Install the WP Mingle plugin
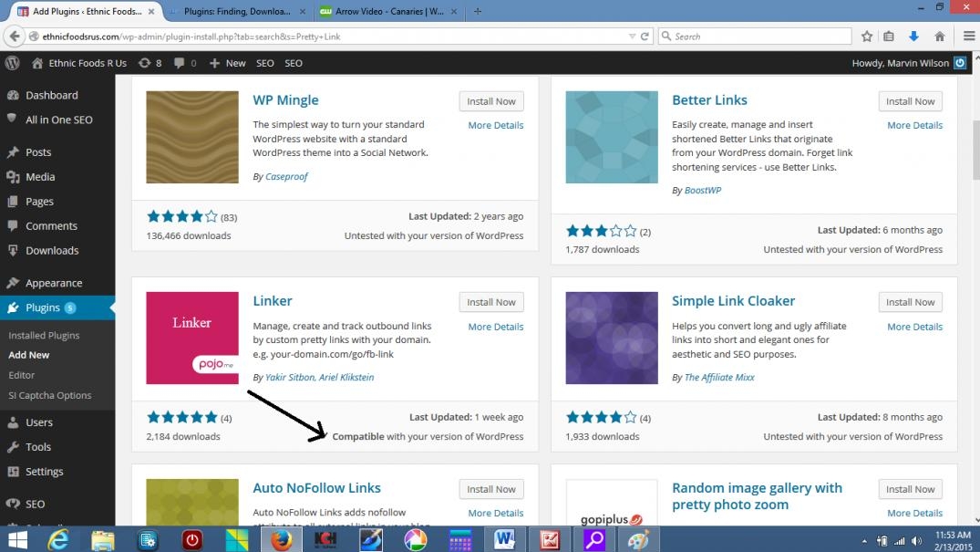The image size is (980, 552). coord(491,101)
